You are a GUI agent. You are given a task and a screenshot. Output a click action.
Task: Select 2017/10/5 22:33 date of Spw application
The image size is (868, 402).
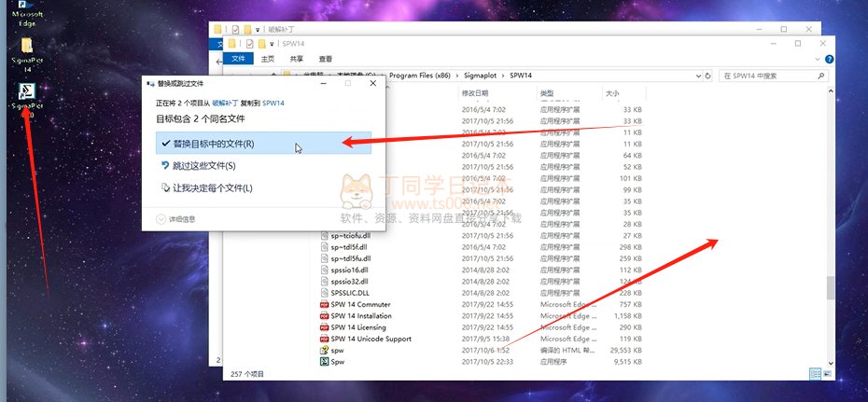(488, 362)
